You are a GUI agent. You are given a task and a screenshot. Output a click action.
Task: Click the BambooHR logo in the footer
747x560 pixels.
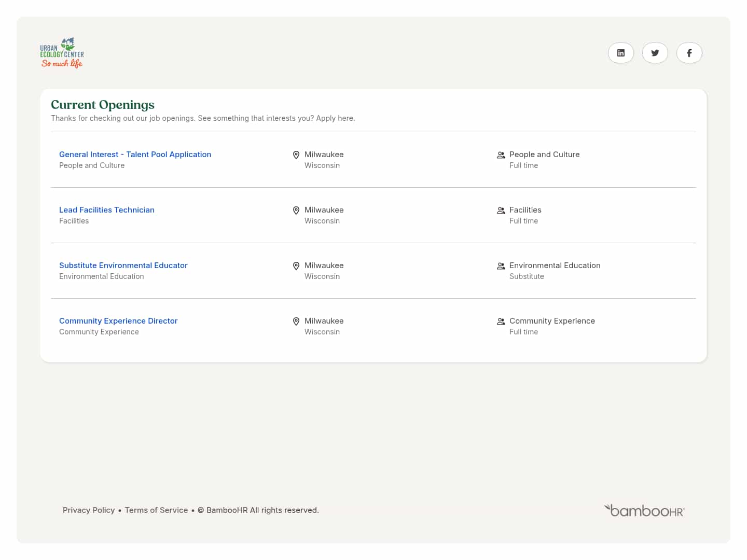tap(644, 510)
